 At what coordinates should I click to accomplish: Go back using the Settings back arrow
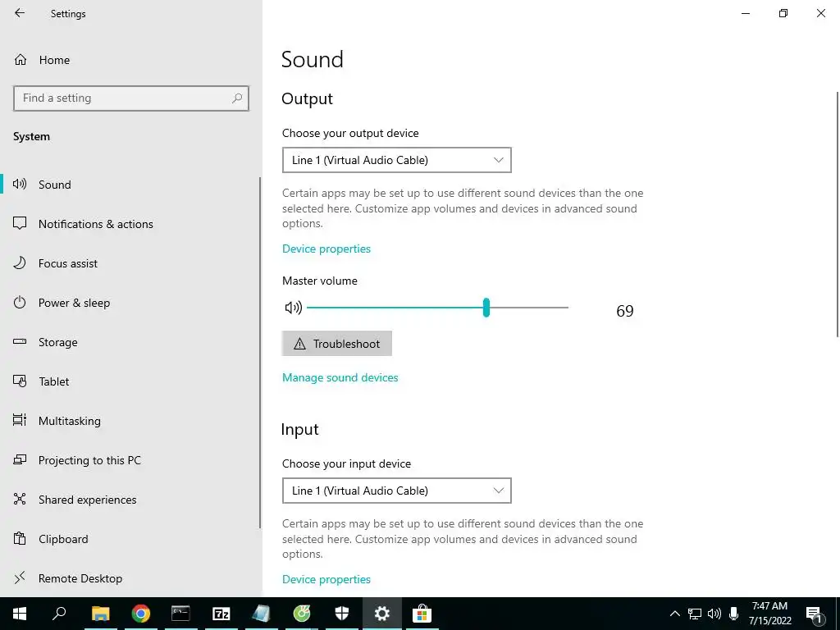pyautogui.click(x=20, y=13)
